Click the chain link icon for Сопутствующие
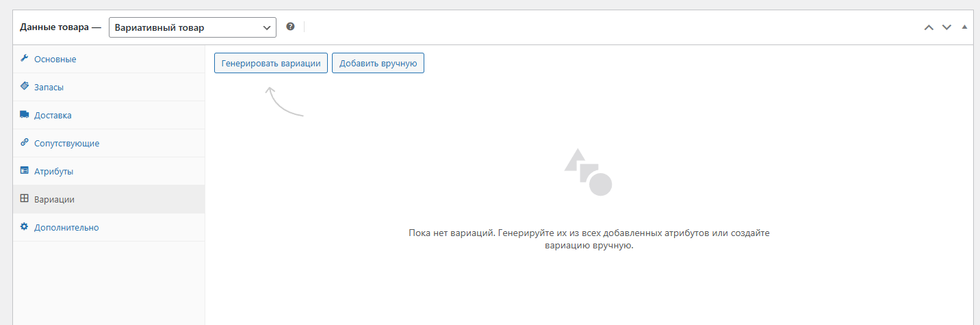This screenshot has width=980, height=325. coord(24,143)
